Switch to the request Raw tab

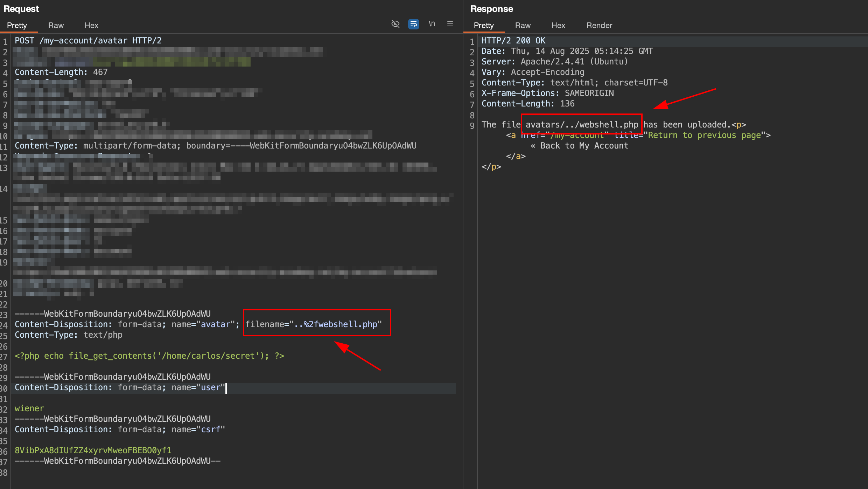pyautogui.click(x=56, y=26)
